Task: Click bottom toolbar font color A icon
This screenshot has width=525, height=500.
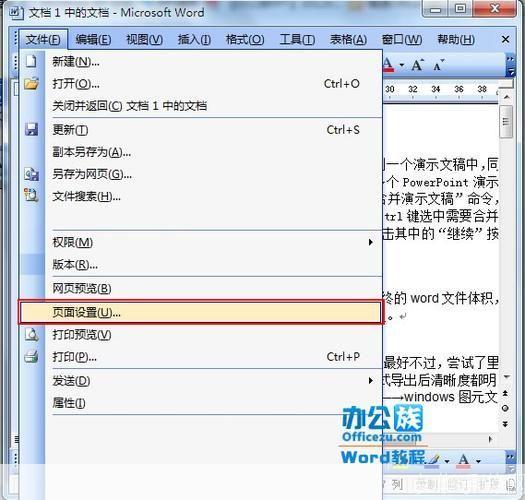Action: 464,460
